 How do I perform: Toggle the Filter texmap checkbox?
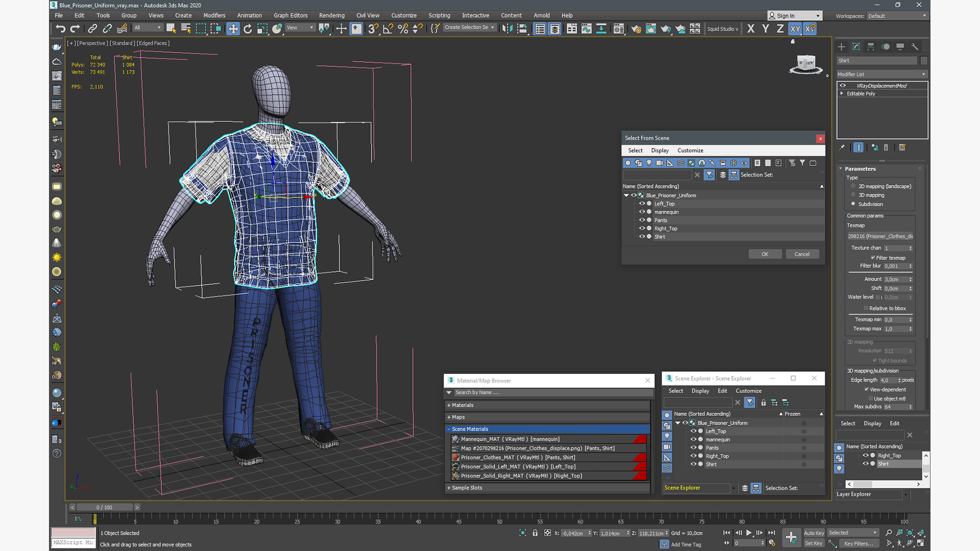[x=873, y=258]
